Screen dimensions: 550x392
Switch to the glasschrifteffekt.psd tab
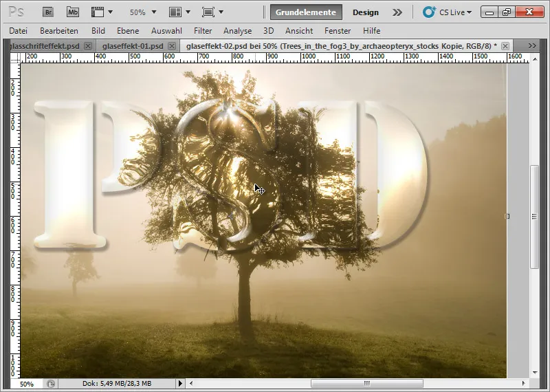(45, 46)
